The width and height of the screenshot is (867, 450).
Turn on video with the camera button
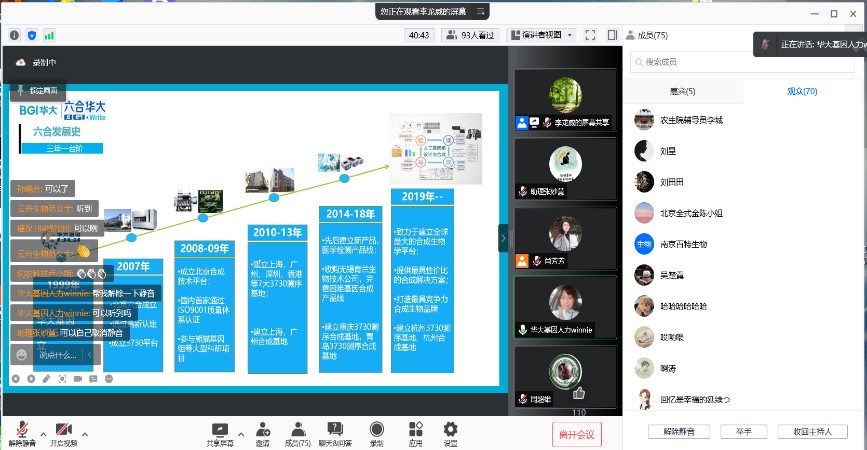click(63, 431)
